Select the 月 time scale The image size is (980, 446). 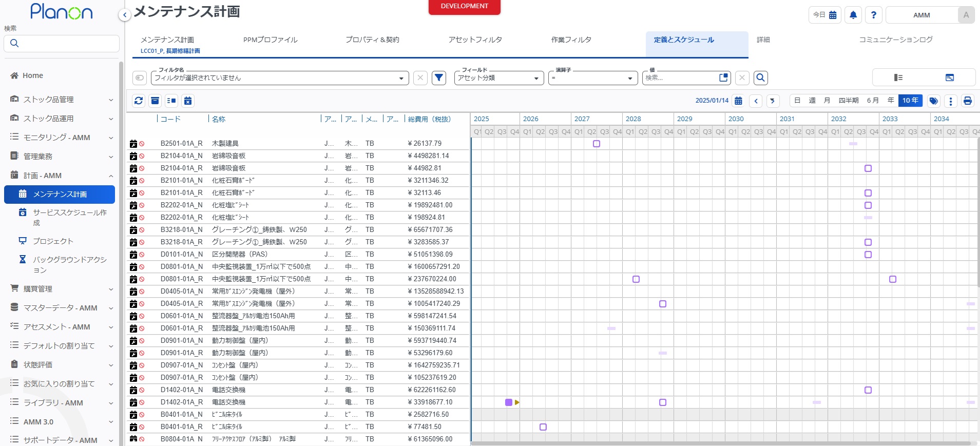pos(827,101)
